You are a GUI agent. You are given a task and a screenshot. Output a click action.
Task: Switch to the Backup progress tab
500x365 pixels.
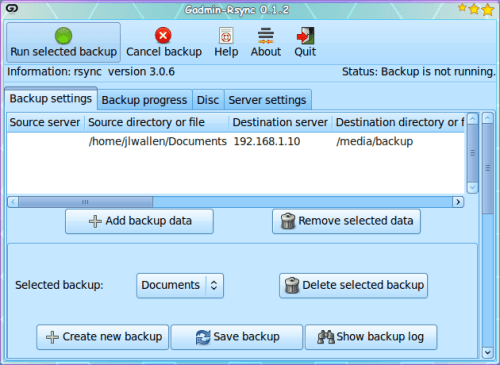(144, 100)
